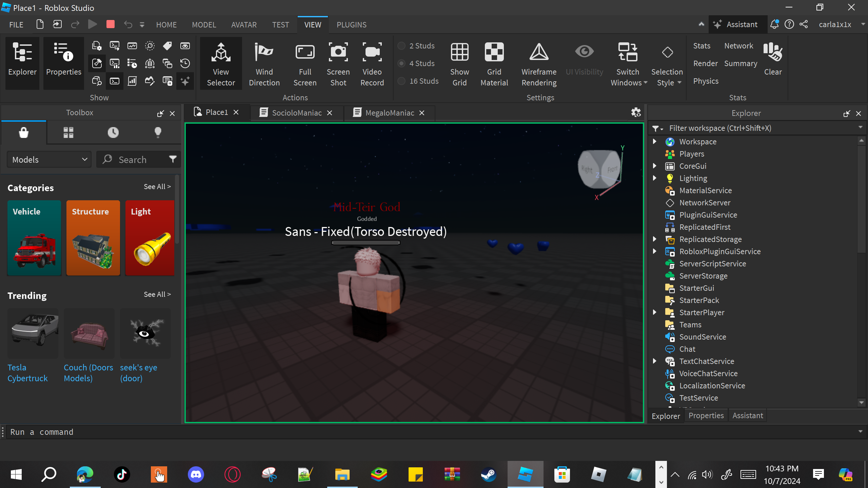Viewport: 868px width, 488px height.
Task: Choose the 4 Studs grid size
Action: coord(401,63)
